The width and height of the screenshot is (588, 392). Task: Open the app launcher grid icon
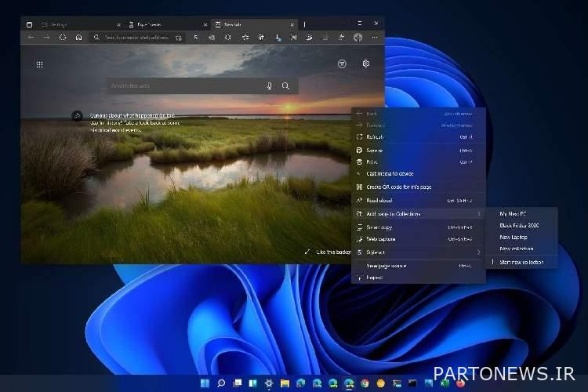(x=39, y=65)
